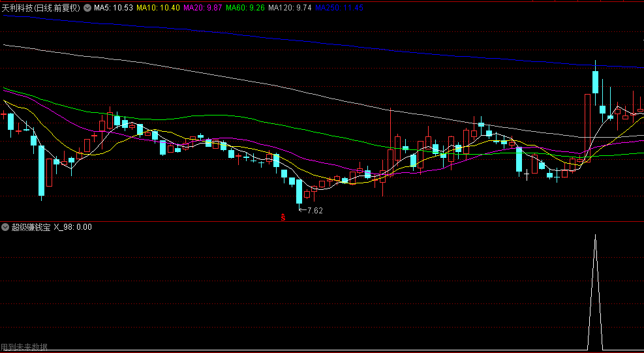Select the MA60: 9.26 label
The image size is (644, 353).
(x=245, y=7)
